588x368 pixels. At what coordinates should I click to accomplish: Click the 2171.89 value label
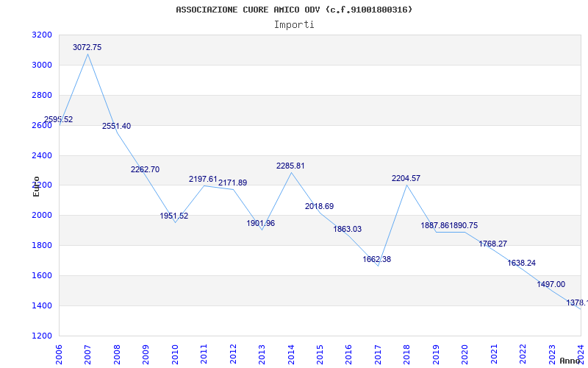click(233, 183)
